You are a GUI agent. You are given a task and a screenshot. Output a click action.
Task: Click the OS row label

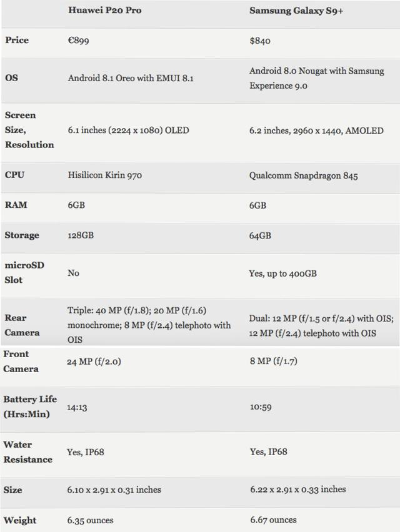[11, 78]
